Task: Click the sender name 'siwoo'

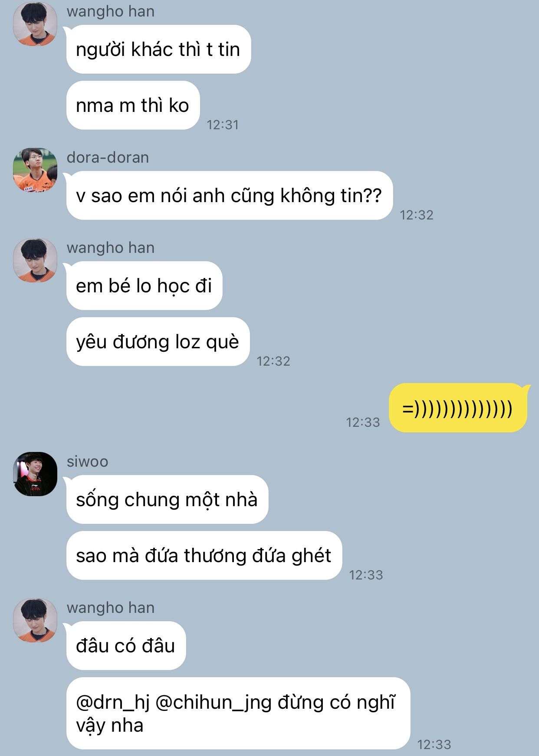Action: [x=87, y=461]
